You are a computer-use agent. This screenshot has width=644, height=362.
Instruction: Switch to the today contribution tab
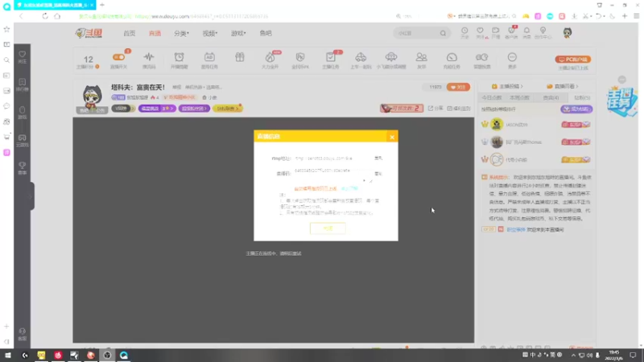pos(492,97)
